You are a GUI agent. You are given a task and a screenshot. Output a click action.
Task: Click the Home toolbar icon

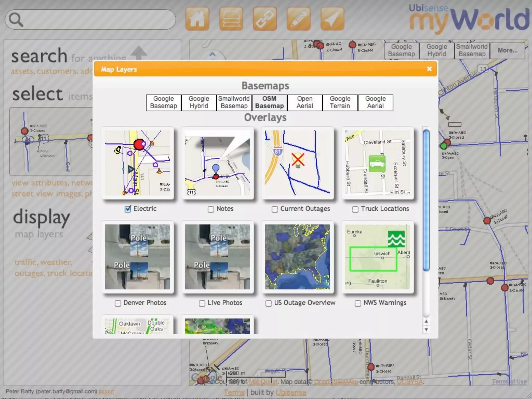tap(197, 19)
